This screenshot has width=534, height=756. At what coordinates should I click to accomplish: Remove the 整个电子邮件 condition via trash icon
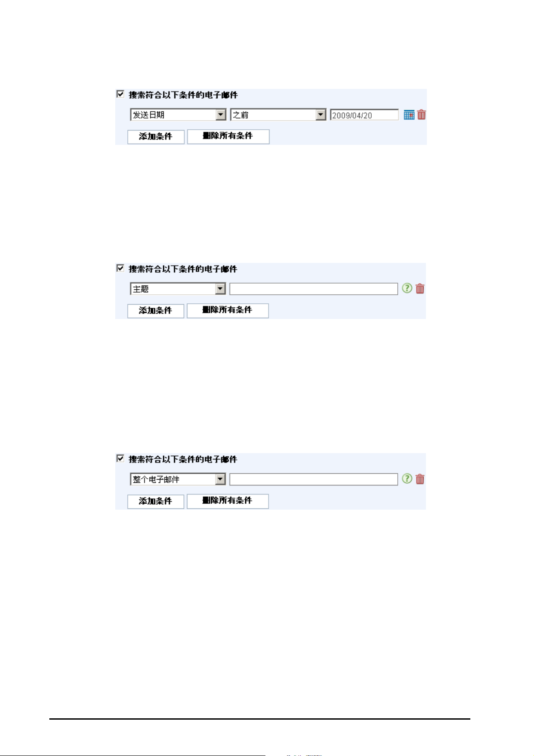pos(420,479)
